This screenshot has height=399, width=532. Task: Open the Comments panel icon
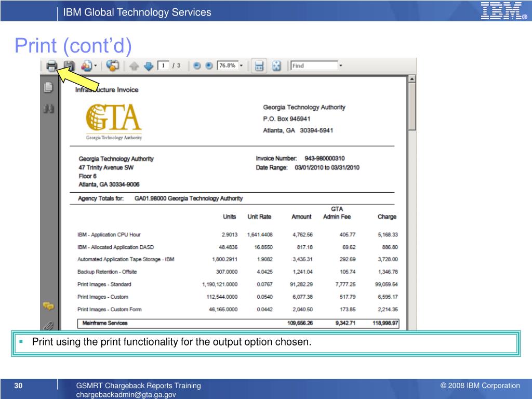(48, 306)
